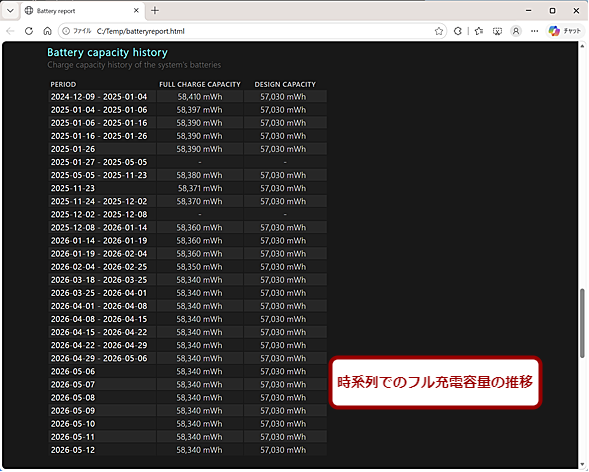Add this page to favorites star
Image resolution: width=589 pixels, height=472 pixels.
point(438,31)
